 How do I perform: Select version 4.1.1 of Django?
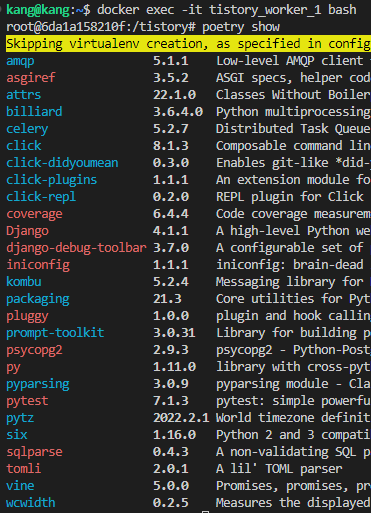(x=171, y=231)
